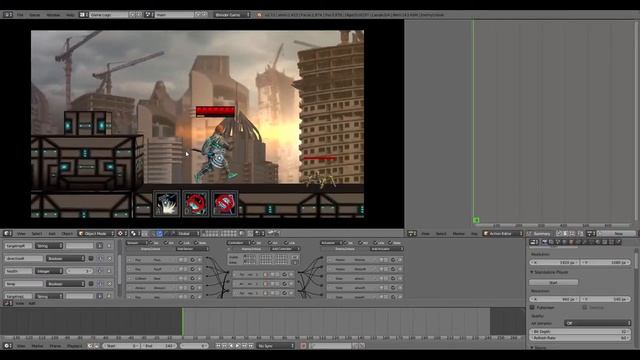Open the Add Sensor dropdown
The width and height of the screenshot is (640, 360).
[x=192, y=249]
